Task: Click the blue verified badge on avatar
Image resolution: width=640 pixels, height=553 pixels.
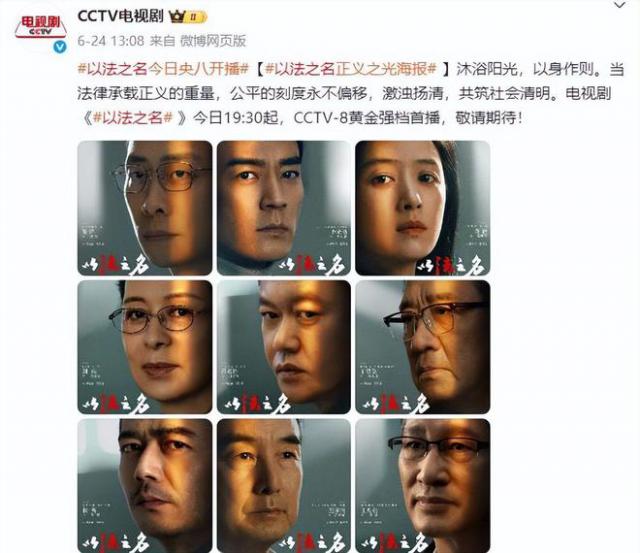Action: (x=60, y=47)
